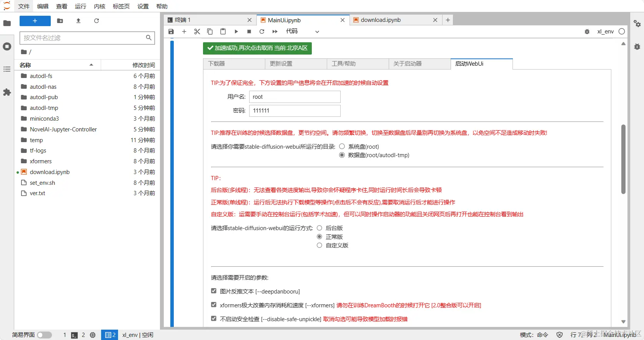Image resolution: width=644 pixels, height=340 pixels.
Task: Close the 终端 1 tab
Action: coord(250,20)
